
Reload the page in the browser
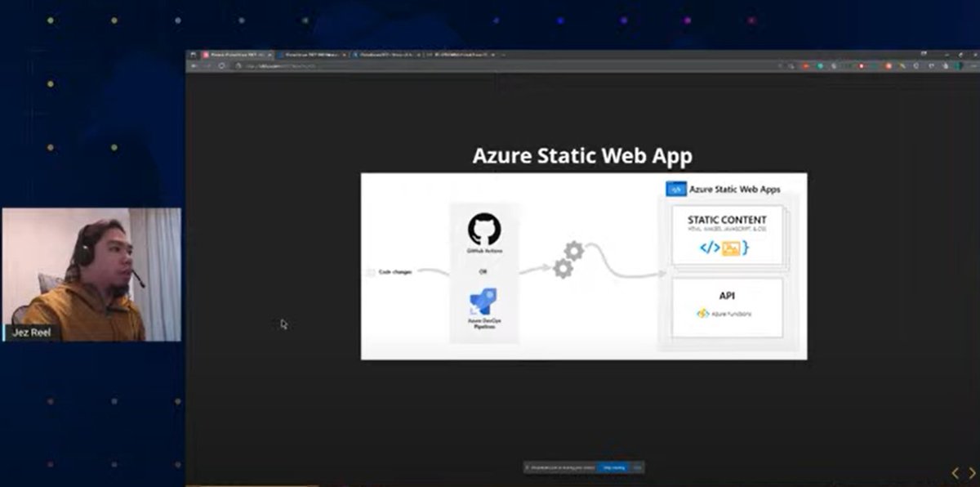tap(221, 65)
